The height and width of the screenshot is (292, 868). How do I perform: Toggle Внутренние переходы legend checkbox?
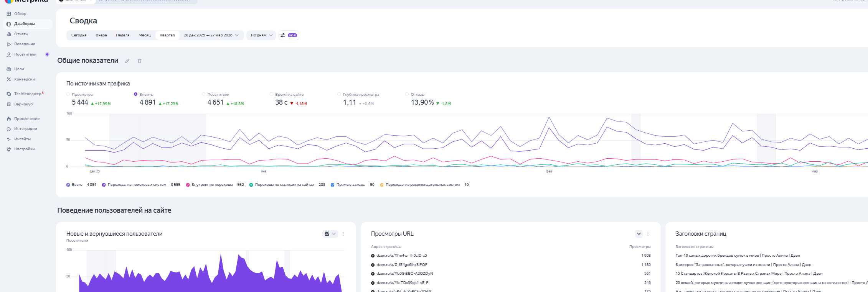pyautogui.click(x=188, y=185)
